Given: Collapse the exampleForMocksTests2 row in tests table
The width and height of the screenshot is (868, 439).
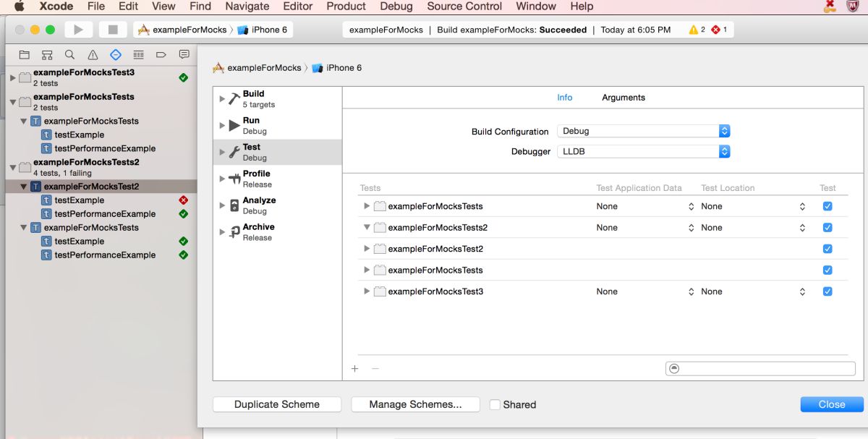Looking at the screenshot, I should coord(367,228).
